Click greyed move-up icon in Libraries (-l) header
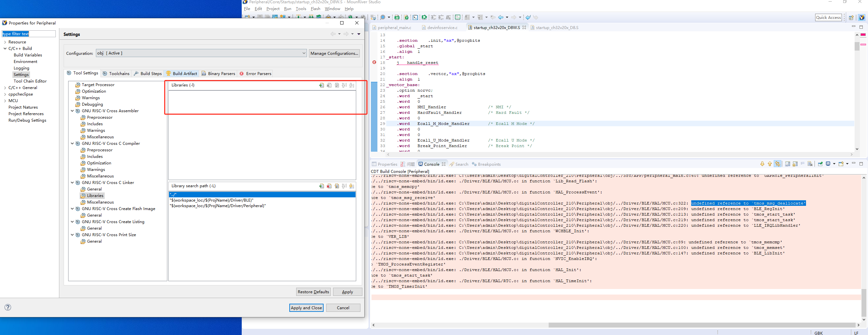 point(344,85)
